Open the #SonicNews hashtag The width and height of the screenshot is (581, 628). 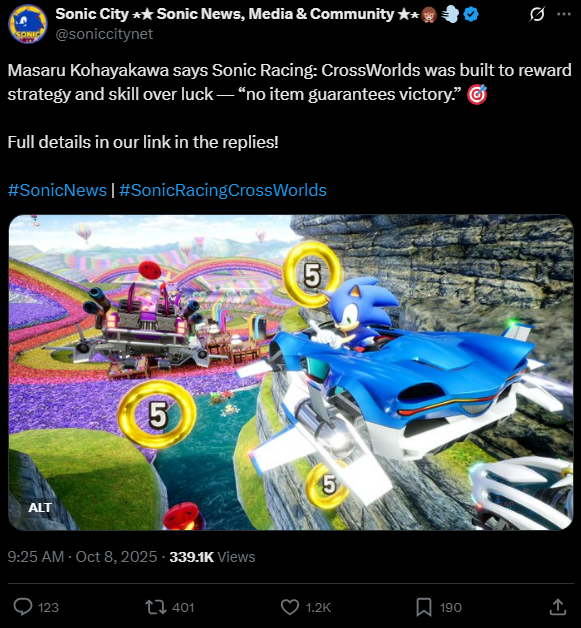[x=57, y=190]
